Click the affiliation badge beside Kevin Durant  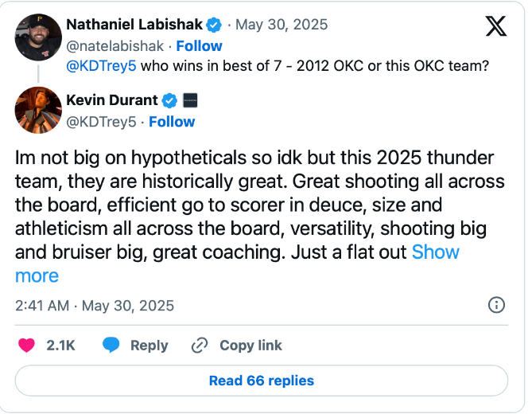pos(190,100)
